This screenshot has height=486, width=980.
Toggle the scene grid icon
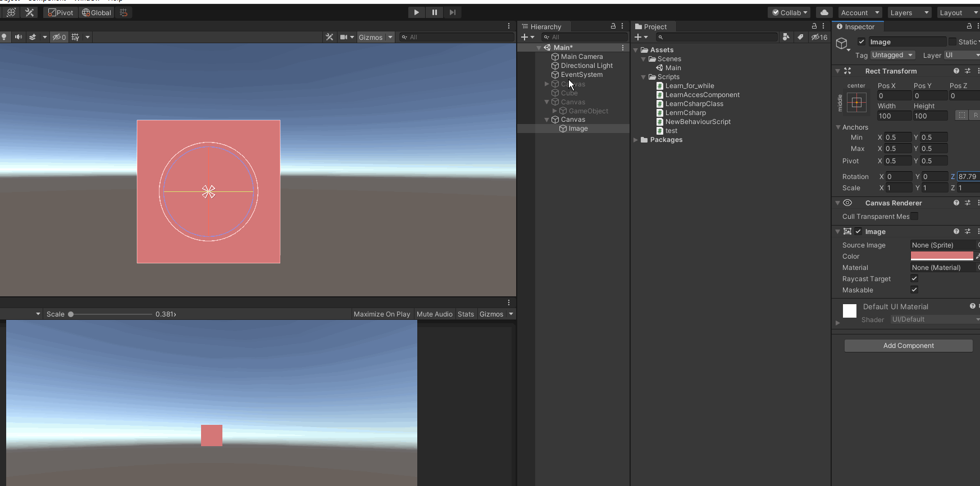point(75,37)
